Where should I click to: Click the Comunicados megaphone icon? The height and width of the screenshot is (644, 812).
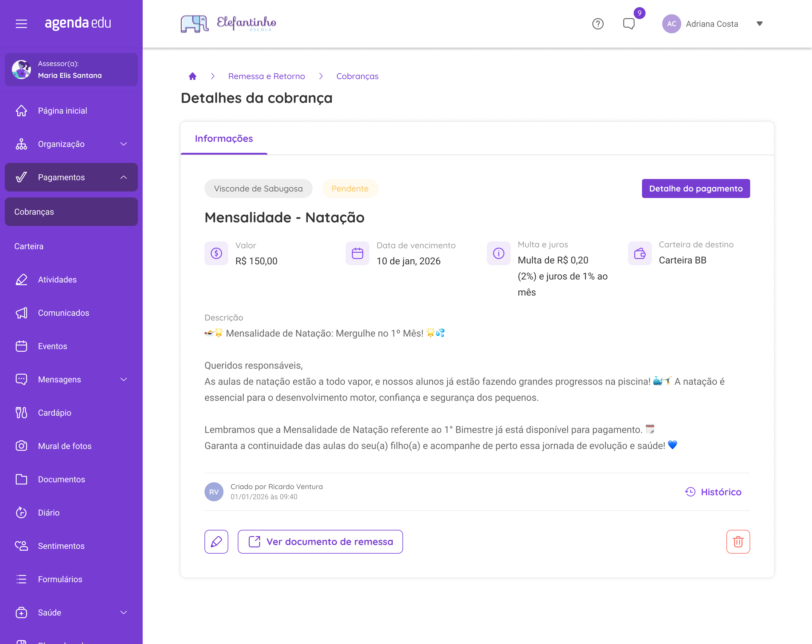tap(21, 313)
